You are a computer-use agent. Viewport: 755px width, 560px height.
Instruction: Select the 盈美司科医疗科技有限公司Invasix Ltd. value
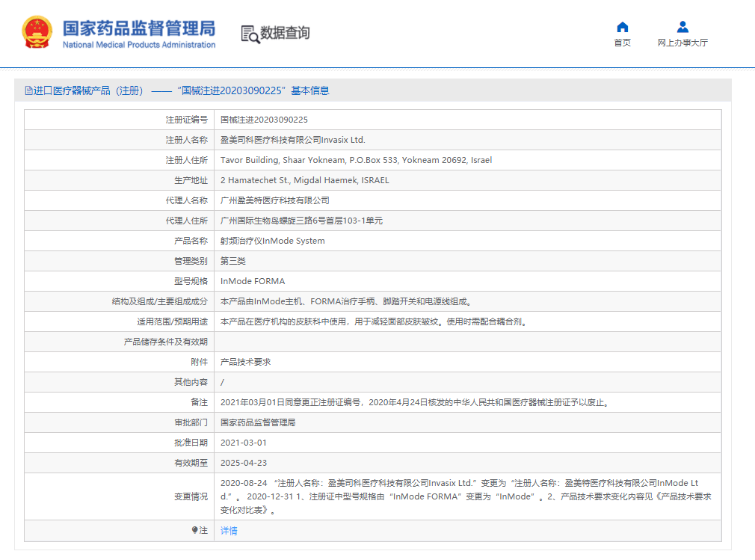(x=293, y=140)
